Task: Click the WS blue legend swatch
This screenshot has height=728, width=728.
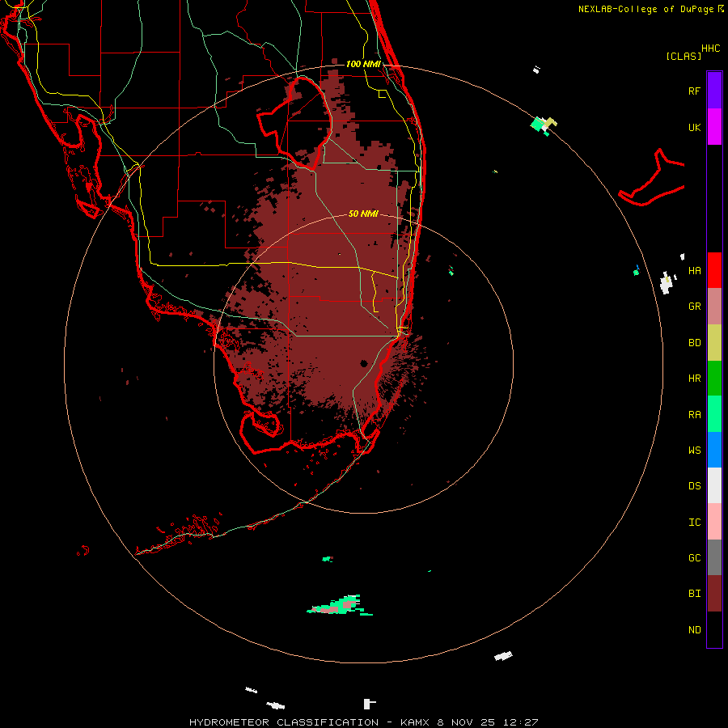Action: 714,450
